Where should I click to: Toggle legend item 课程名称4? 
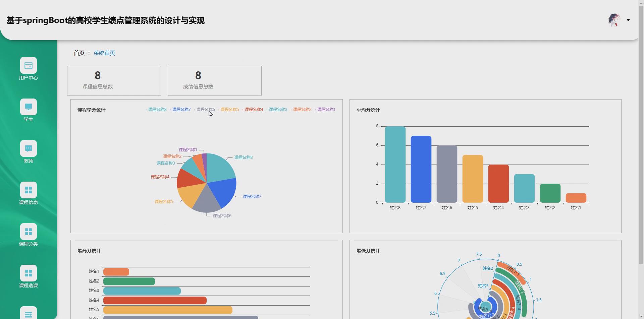(x=253, y=110)
